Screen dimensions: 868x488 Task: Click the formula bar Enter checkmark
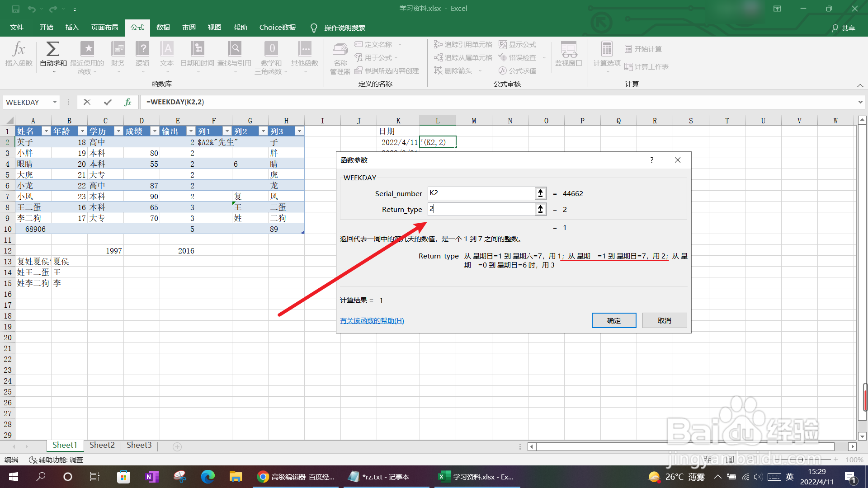[x=108, y=102]
